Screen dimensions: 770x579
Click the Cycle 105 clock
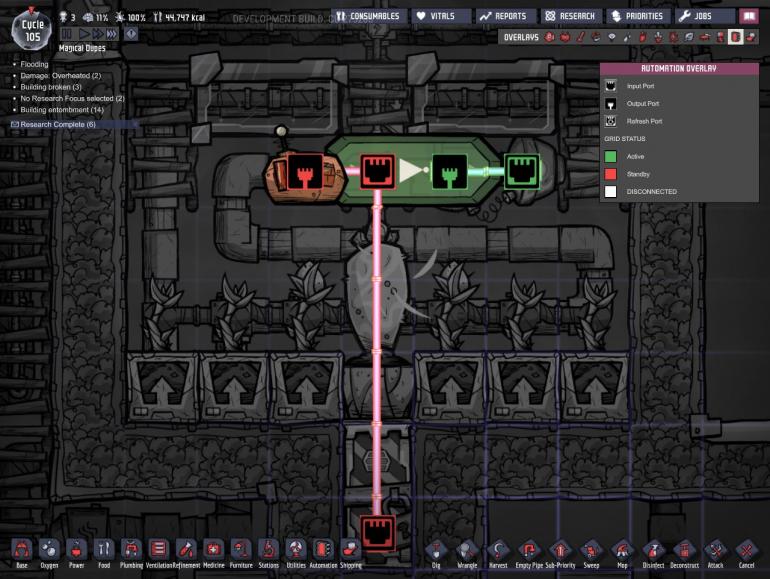click(x=31, y=30)
